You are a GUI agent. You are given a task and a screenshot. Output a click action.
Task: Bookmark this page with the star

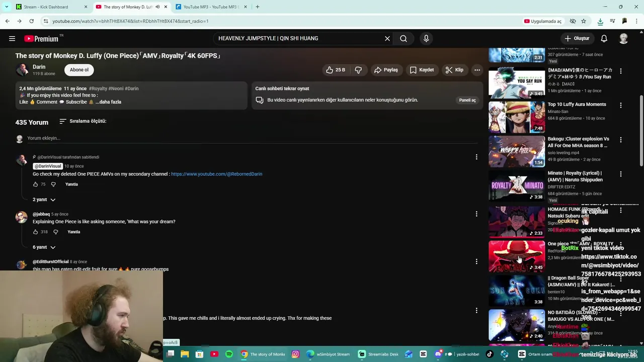pos(584,21)
